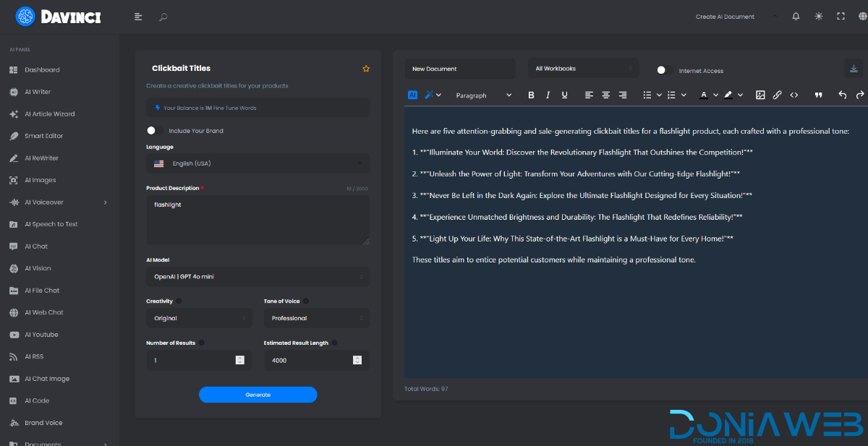Click the Bold formatting icon

531,95
